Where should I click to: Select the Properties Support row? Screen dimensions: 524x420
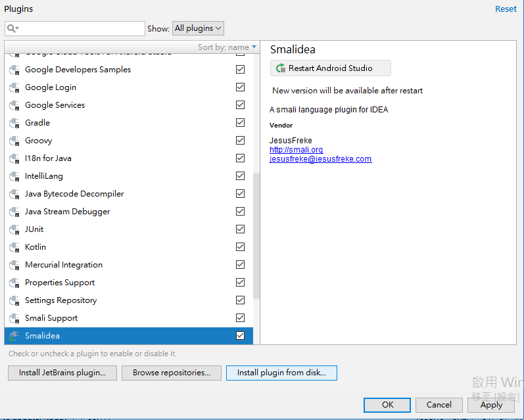129,282
